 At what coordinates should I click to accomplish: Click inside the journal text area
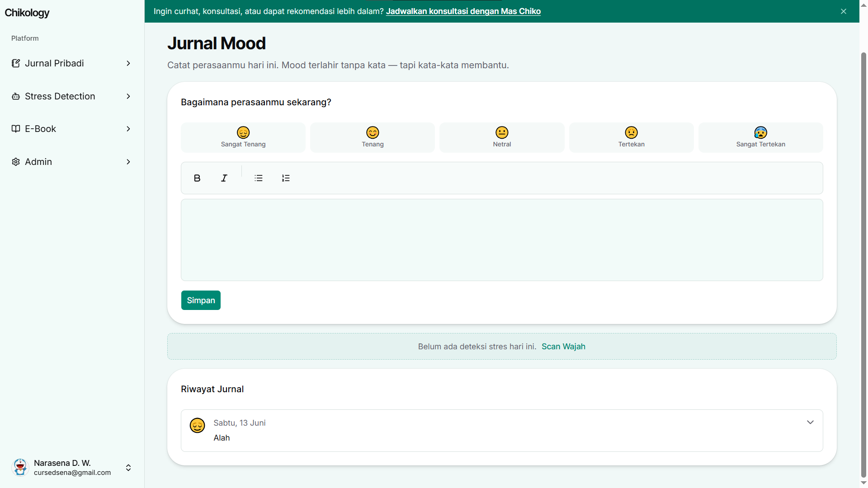502,240
